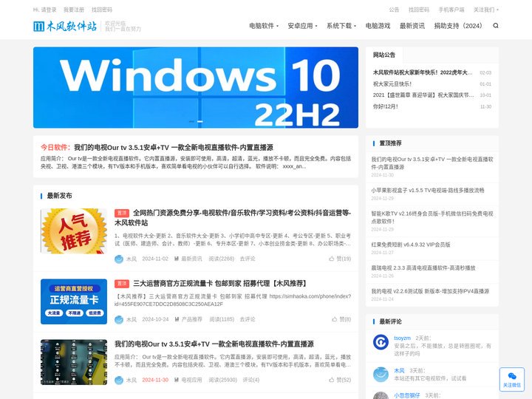Open 最新资讯 category tag icon on first post
The image size is (532, 399).
pos(177,259)
